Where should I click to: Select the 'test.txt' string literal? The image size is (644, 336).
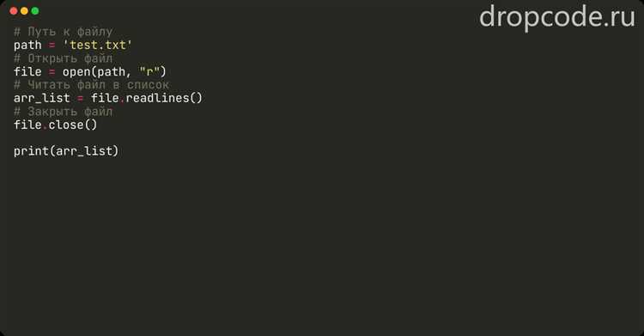click(x=97, y=45)
